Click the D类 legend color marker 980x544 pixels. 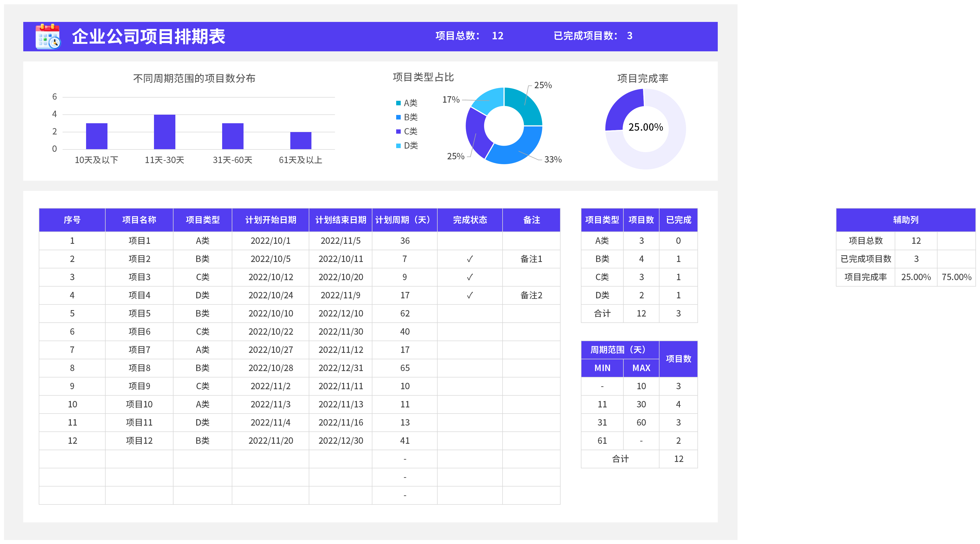398,146
